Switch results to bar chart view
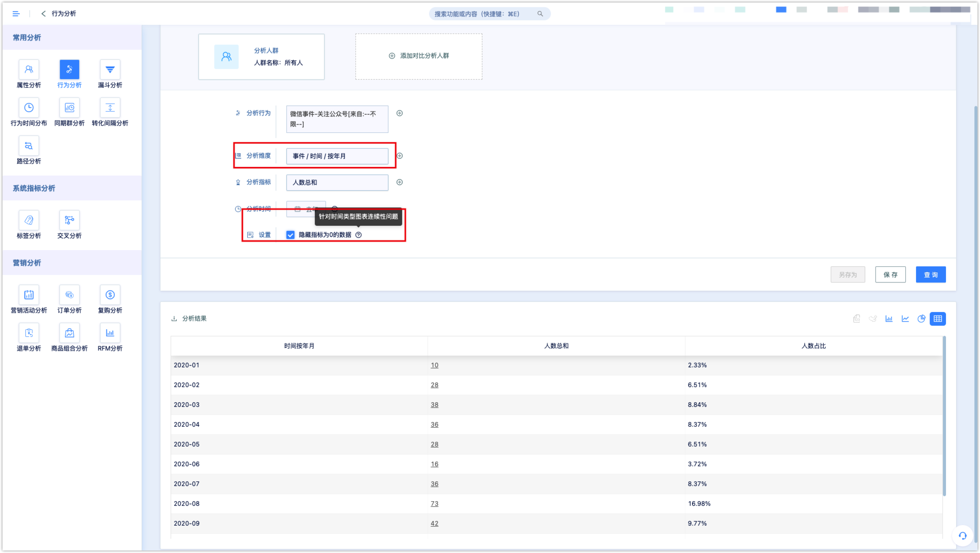 point(889,319)
